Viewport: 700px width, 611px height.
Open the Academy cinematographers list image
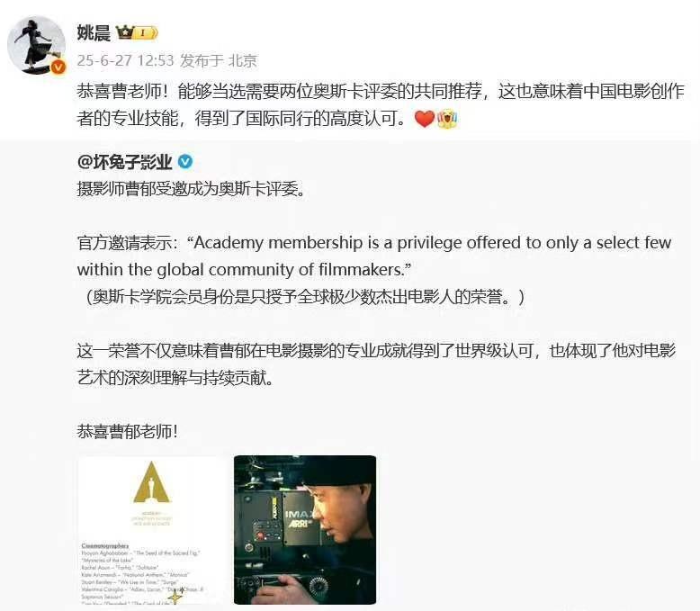[152, 530]
